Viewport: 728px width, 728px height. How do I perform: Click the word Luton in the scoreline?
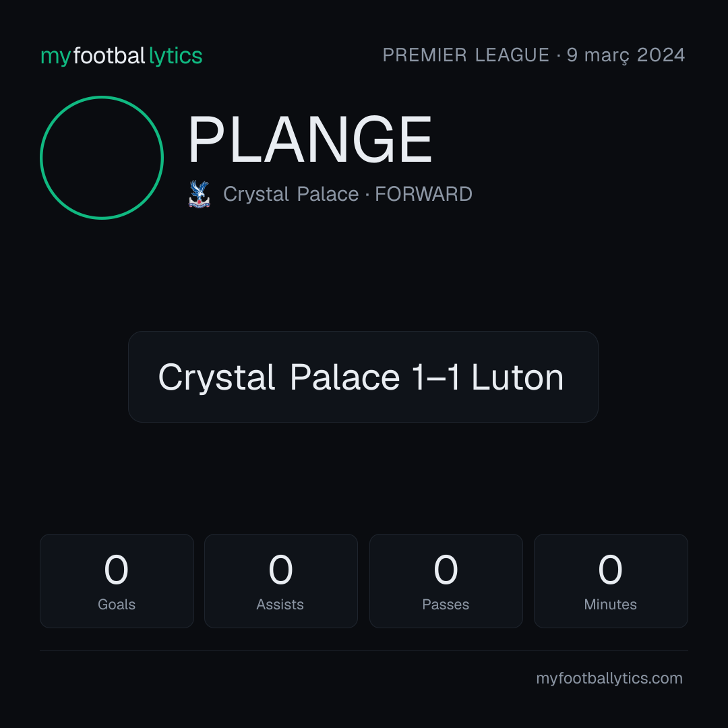[x=517, y=377]
